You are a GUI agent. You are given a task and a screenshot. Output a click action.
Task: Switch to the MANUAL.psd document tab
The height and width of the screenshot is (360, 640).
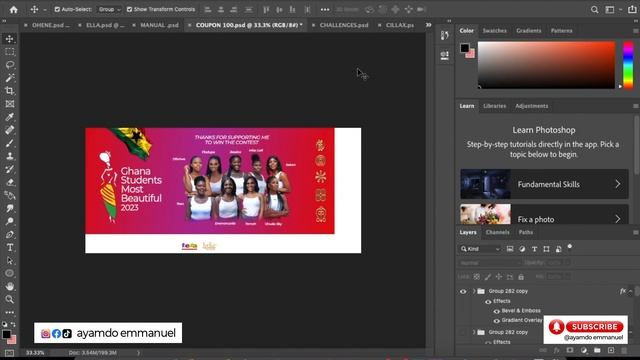(x=159, y=25)
